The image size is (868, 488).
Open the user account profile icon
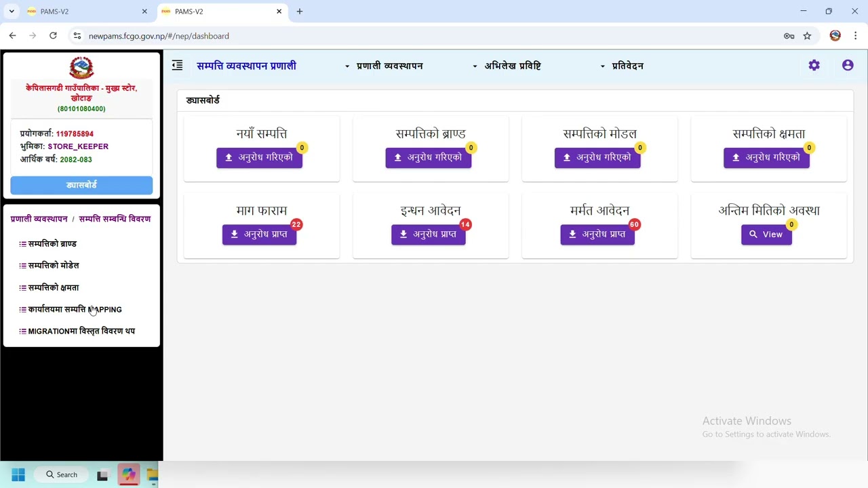tap(848, 66)
